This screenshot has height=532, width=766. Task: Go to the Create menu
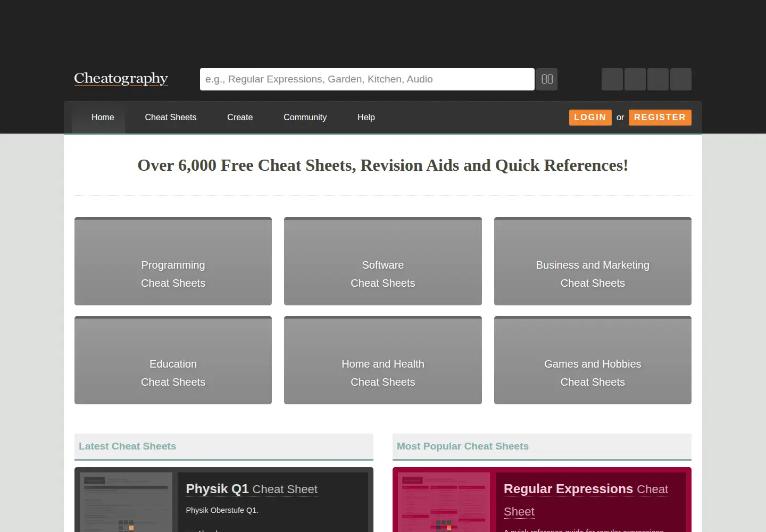[240, 117]
